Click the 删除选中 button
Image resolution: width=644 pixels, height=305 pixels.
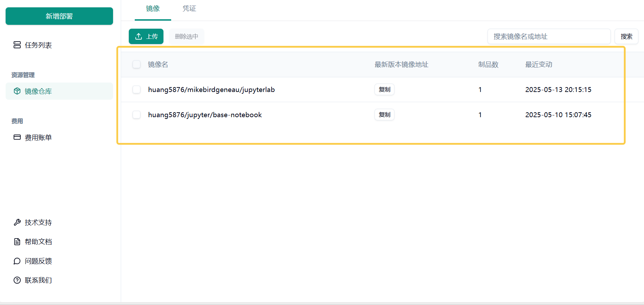[x=186, y=36]
